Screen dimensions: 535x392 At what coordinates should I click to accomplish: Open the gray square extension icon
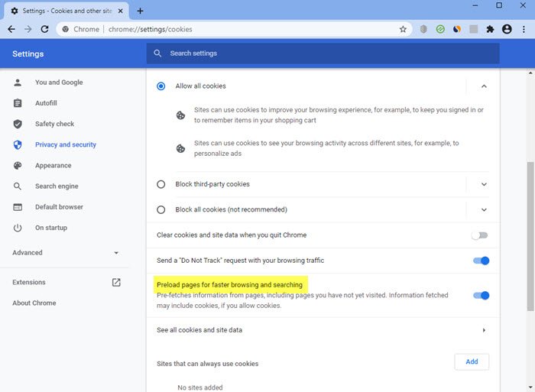[x=474, y=29]
